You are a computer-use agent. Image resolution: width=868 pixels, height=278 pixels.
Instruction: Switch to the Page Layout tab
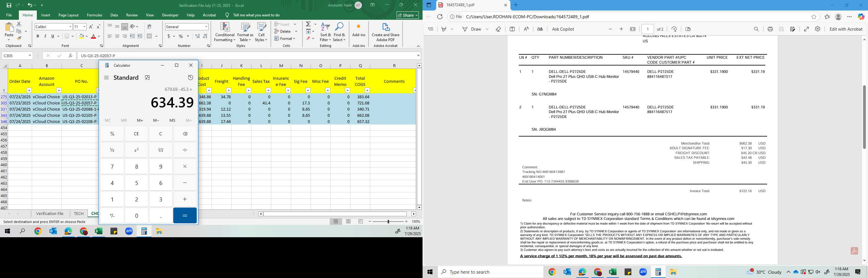point(68,15)
